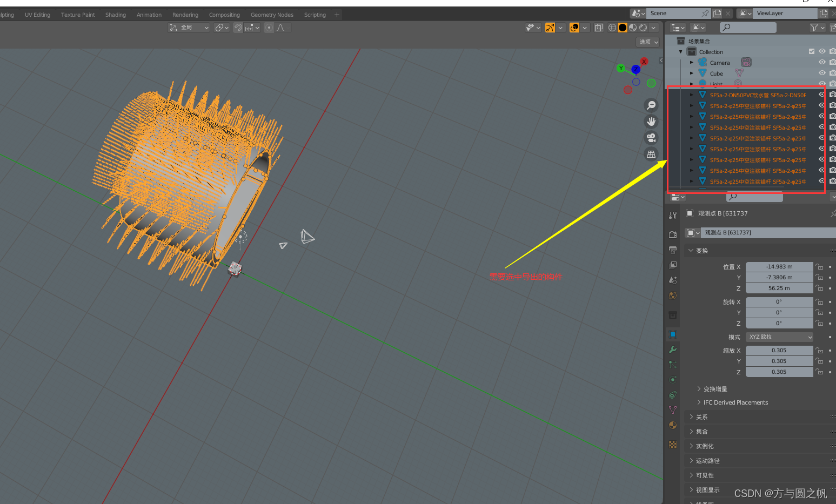Click the outliner search field

pyautogui.click(x=748, y=28)
